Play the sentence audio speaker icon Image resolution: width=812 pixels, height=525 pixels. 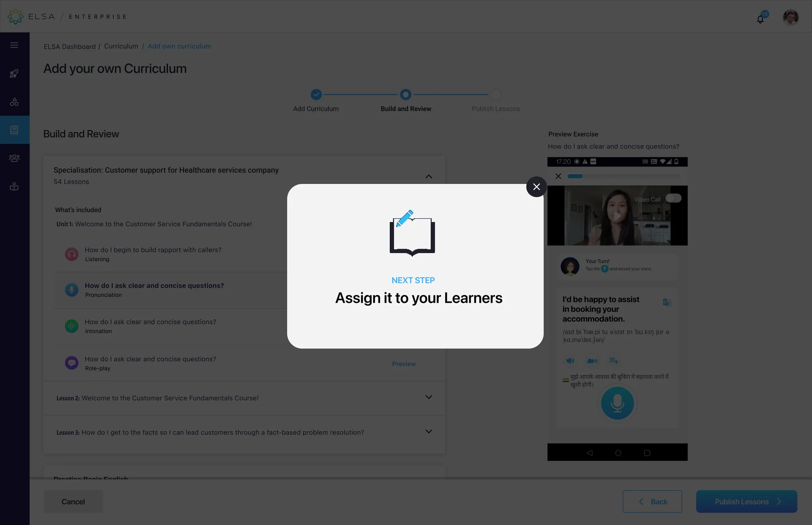pyautogui.click(x=570, y=361)
